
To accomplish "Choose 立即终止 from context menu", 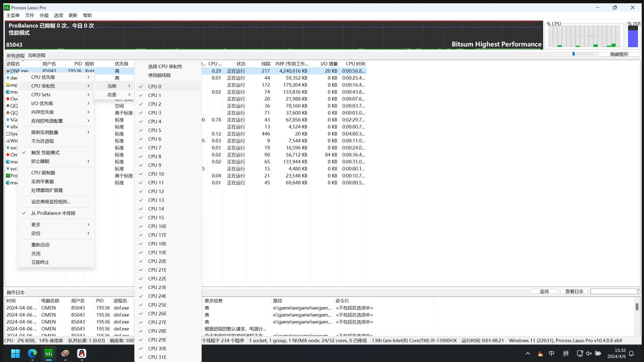I will click(56, 262).
